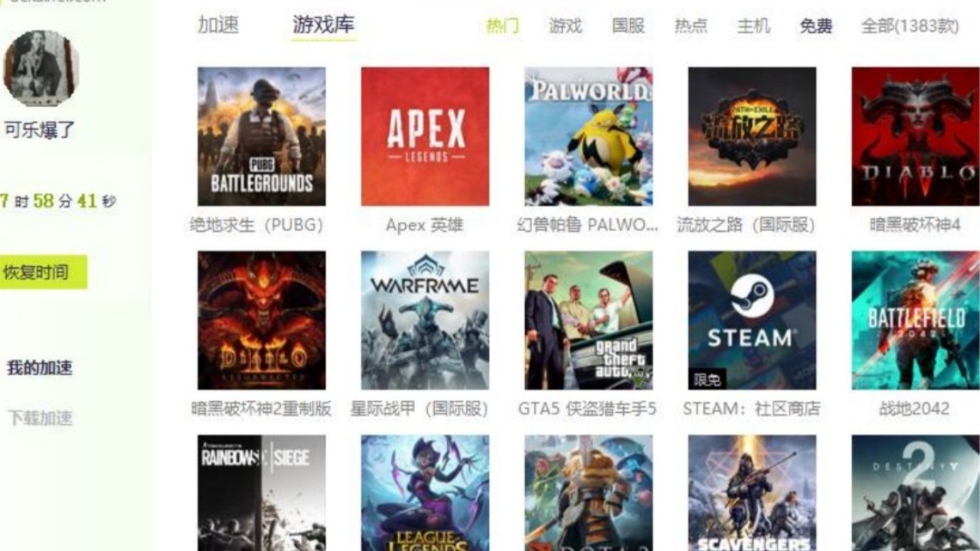Filter games by 热门 category

502,26
